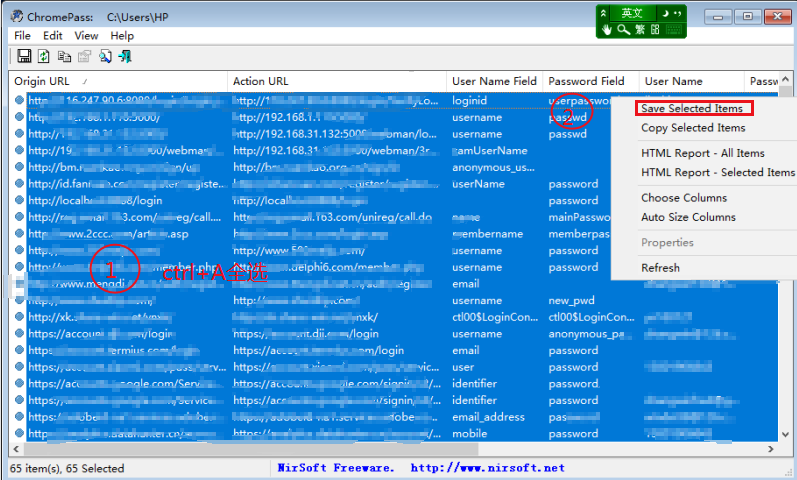This screenshot has height=480, width=797.
Task: Click the anonymous_pa... cell
Action: click(590, 334)
